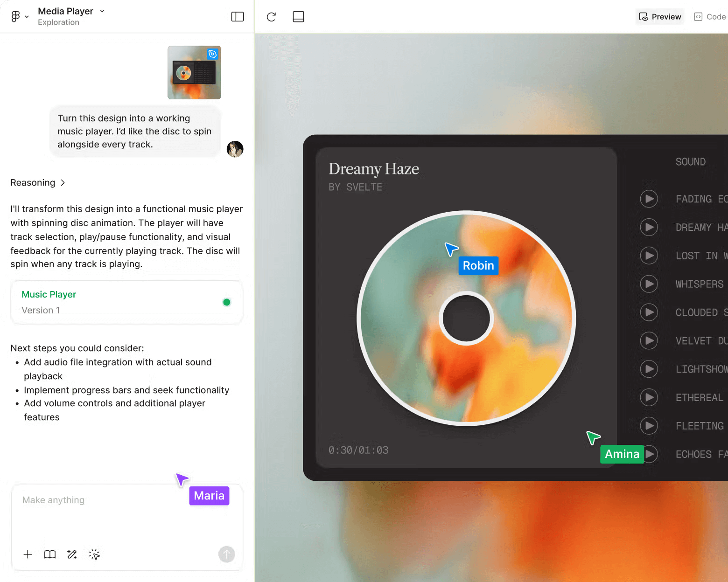Click the green status dot on Version 1
This screenshot has width=728, height=582.
click(227, 302)
